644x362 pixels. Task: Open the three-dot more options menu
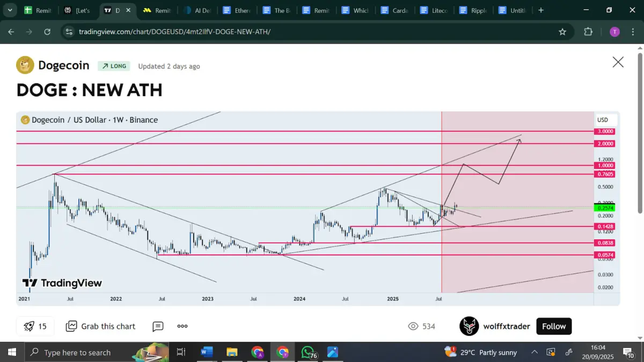click(182, 326)
